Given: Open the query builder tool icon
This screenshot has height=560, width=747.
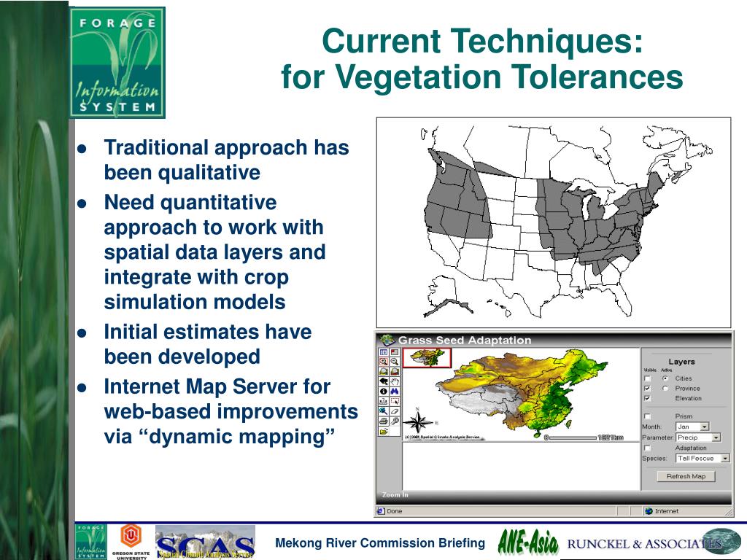Looking at the screenshot, I should click(384, 411).
